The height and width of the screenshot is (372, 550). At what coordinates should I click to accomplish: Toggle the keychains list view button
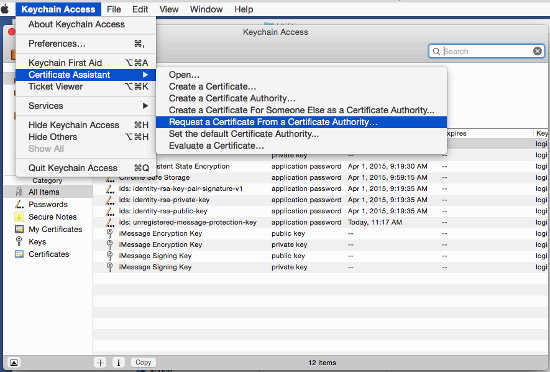[14, 363]
